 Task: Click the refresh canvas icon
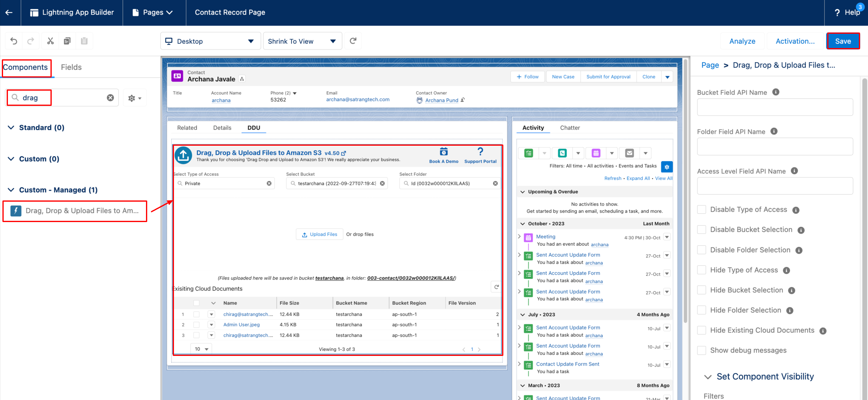coord(353,41)
